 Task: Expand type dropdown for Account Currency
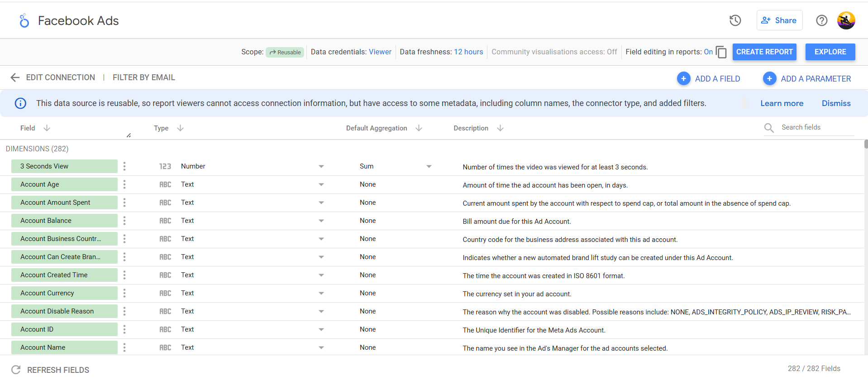pos(321,293)
